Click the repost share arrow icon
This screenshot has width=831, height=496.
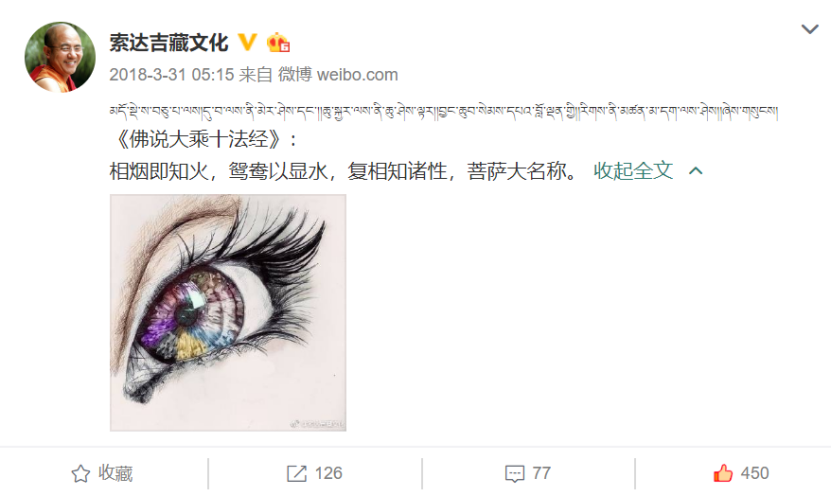click(297, 473)
